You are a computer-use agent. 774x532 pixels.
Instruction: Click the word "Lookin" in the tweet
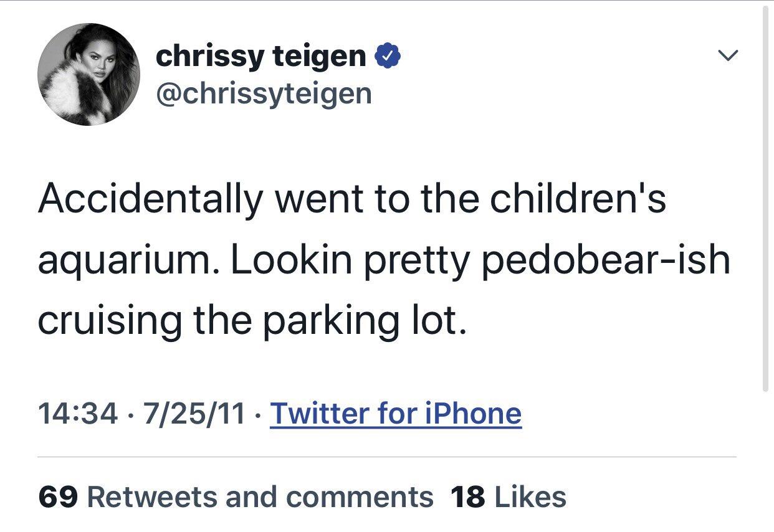click(292, 259)
